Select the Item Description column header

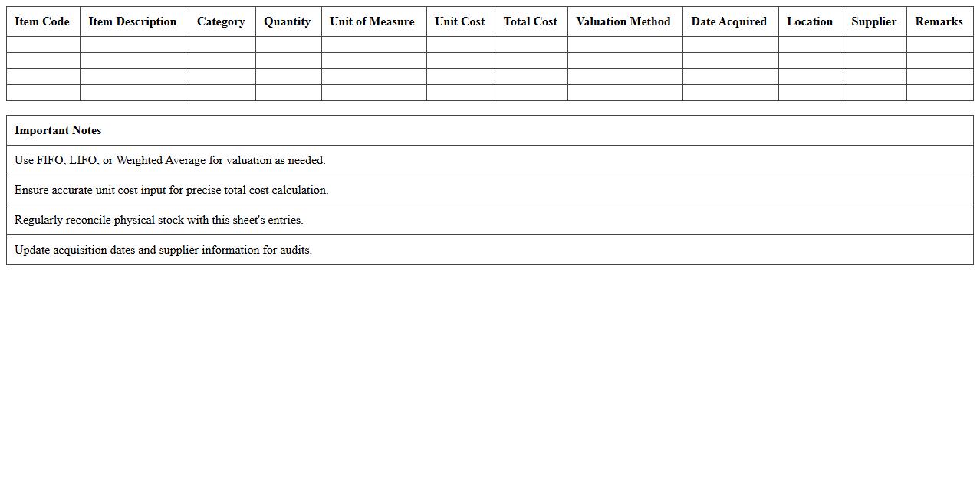(x=133, y=21)
